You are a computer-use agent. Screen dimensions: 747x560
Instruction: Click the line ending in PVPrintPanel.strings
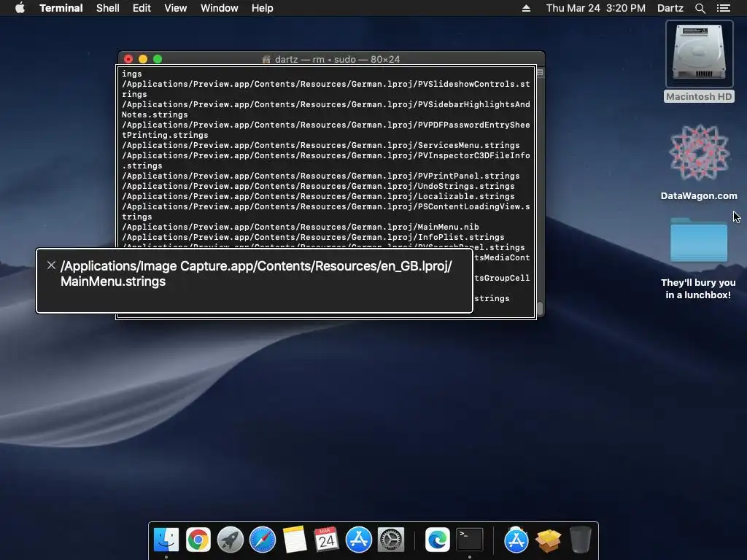(x=321, y=176)
